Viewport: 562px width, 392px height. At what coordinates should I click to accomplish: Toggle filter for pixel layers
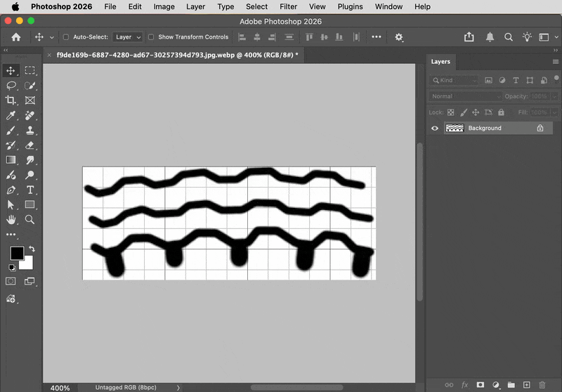coord(488,80)
